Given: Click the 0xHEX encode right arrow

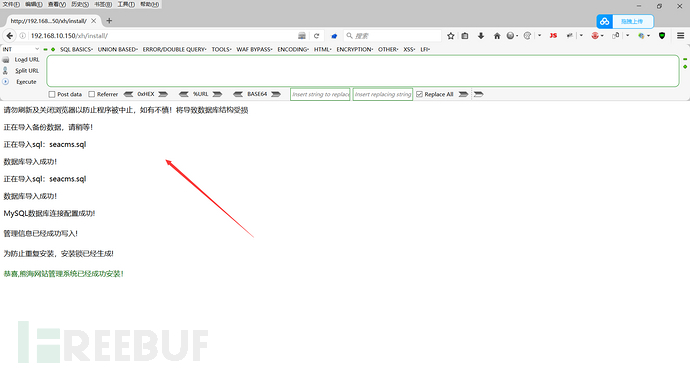Looking at the screenshot, I should pos(163,94).
